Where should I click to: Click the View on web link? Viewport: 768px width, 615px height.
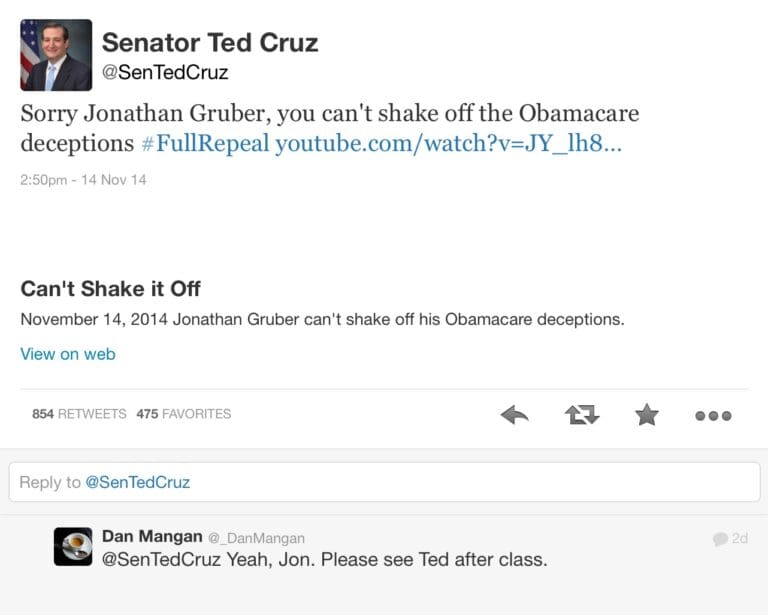click(x=68, y=354)
